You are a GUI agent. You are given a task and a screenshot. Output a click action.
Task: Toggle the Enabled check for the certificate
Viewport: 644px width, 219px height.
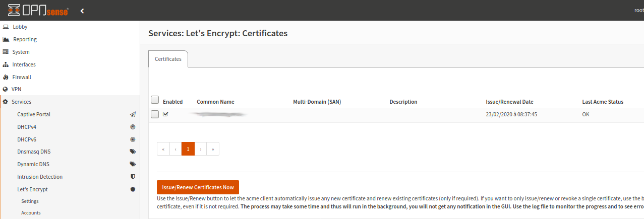coord(165,114)
